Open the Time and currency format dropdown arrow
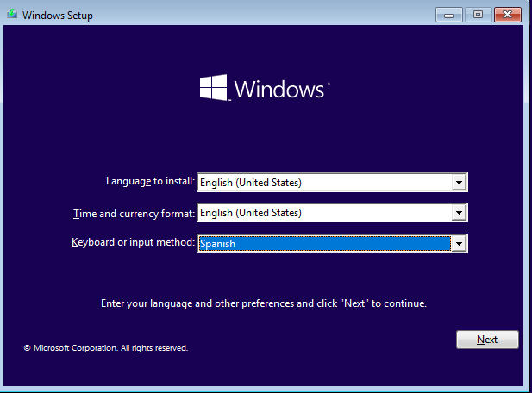Viewport: 532px width, 393px height. tap(459, 213)
